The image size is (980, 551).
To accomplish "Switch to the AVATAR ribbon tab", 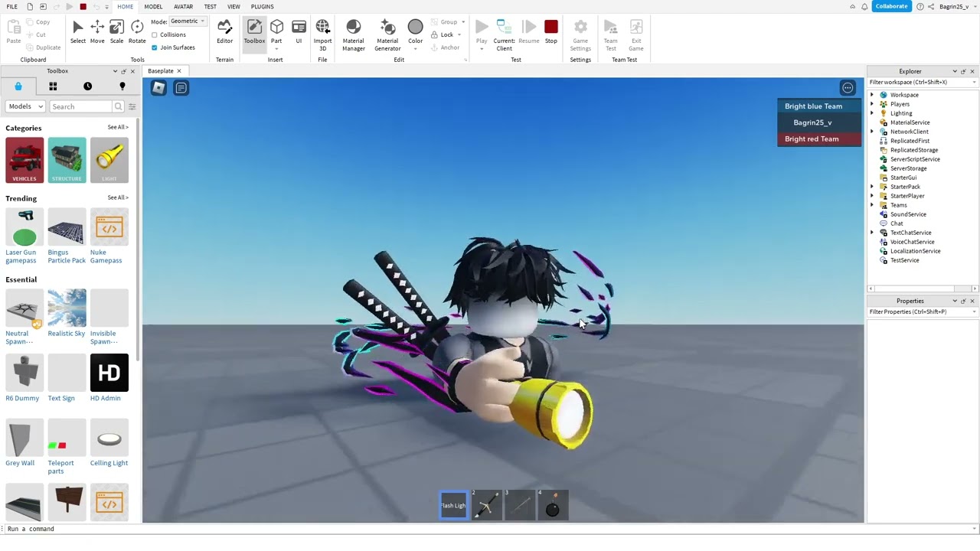I will pyautogui.click(x=183, y=6).
